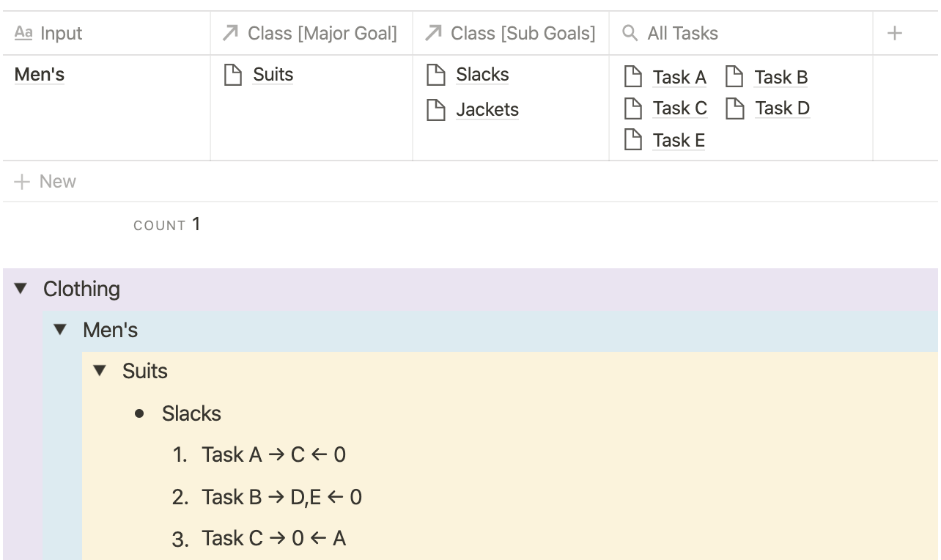The image size is (941, 560).
Task: Open the Slacks page link
Action: click(x=482, y=75)
